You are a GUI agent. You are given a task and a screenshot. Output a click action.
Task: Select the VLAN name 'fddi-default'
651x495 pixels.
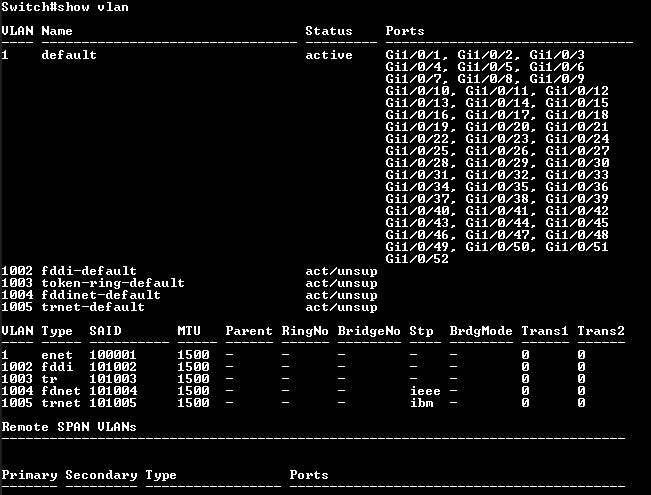89,272
